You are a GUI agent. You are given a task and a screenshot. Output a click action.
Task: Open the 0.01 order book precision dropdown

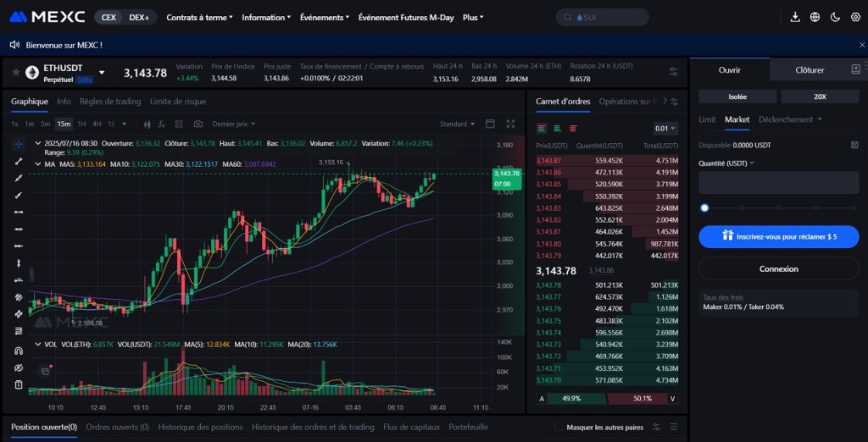(665, 129)
